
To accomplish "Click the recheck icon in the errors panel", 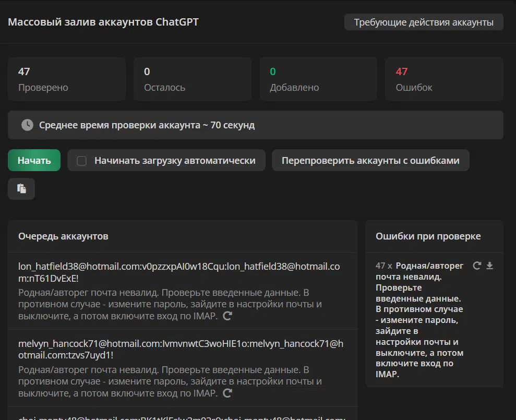I will click(x=476, y=266).
